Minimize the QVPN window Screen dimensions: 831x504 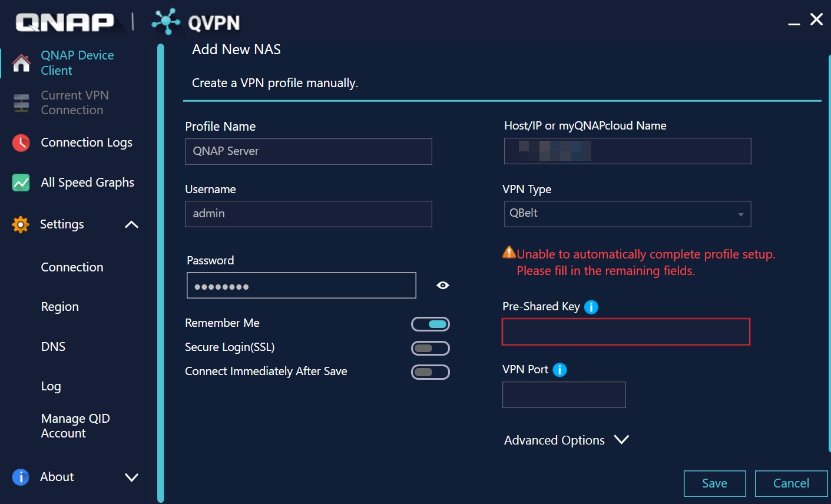point(794,24)
